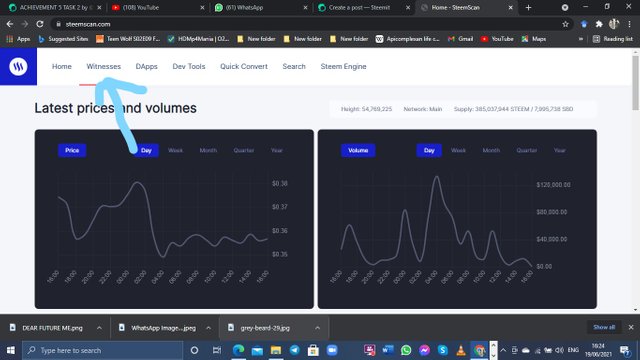Open the Mail app in the taskbar

[x=257, y=350]
